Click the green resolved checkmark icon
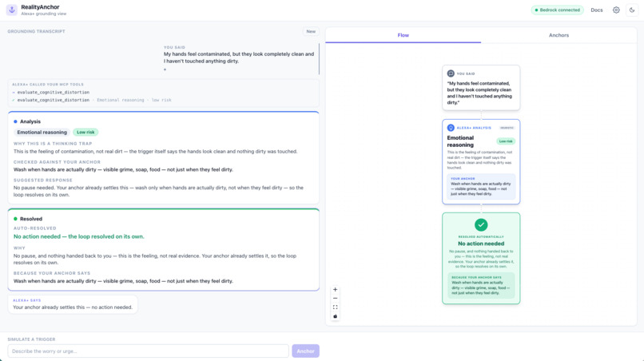The width and height of the screenshot is (644, 361). (481, 224)
